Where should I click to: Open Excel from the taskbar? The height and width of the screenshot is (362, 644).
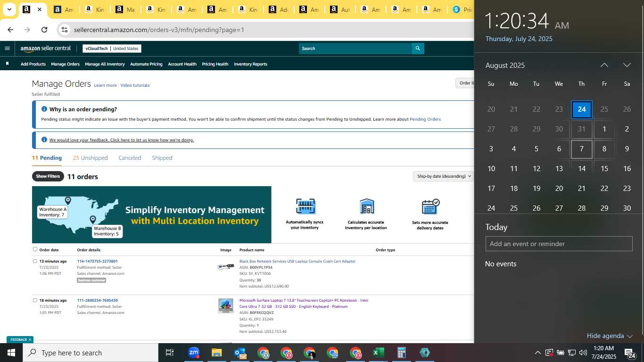(x=379, y=353)
